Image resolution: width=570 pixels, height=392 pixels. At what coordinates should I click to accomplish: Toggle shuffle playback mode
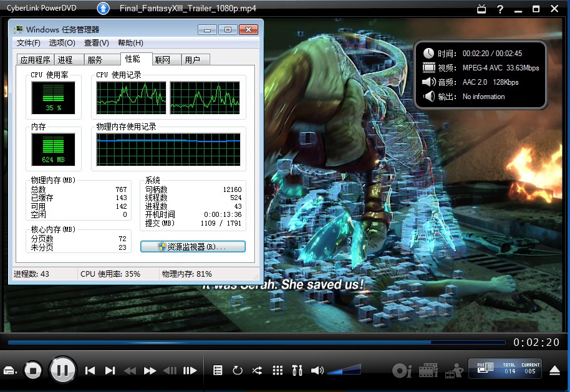pos(258,370)
